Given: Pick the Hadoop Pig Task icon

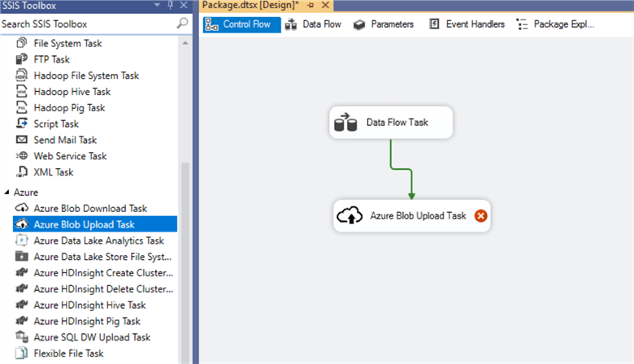Looking at the screenshot, I should (21, 107).
